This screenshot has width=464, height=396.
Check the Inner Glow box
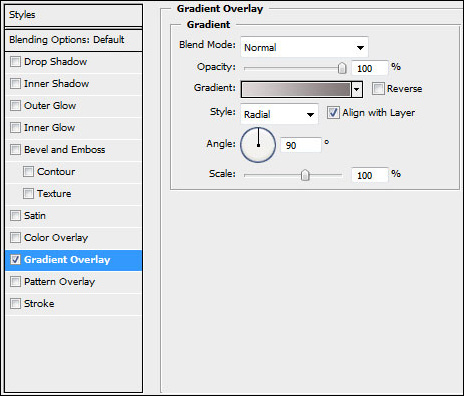point(15,128)
